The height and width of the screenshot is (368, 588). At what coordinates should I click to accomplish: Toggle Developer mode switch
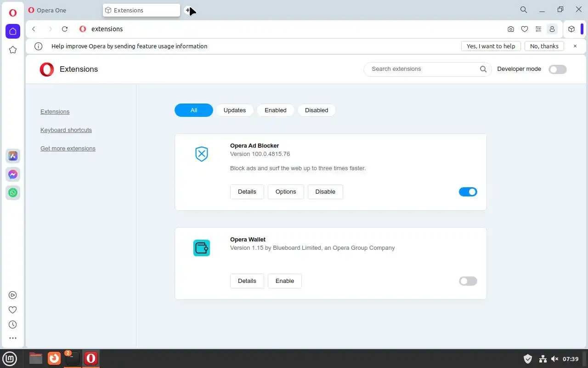point(558,69)
